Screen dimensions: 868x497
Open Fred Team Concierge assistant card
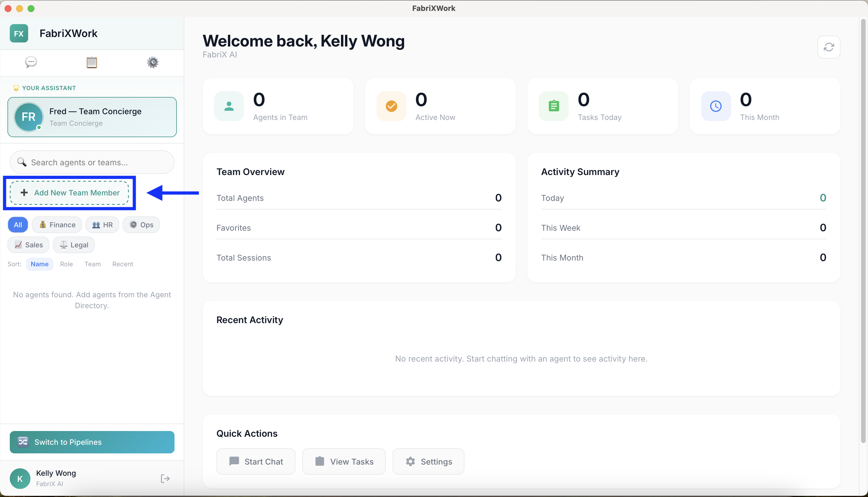(x=92, y=117)
